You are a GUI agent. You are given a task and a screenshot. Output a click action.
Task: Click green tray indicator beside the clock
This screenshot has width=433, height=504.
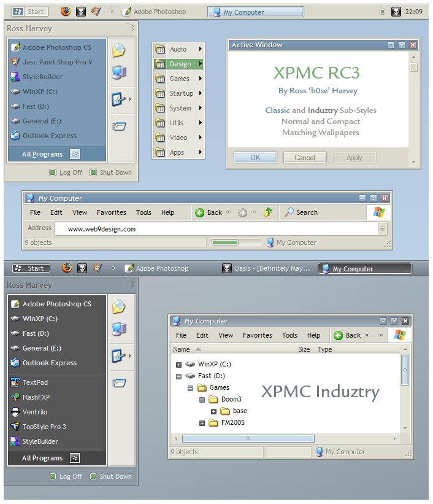[382, 12]
